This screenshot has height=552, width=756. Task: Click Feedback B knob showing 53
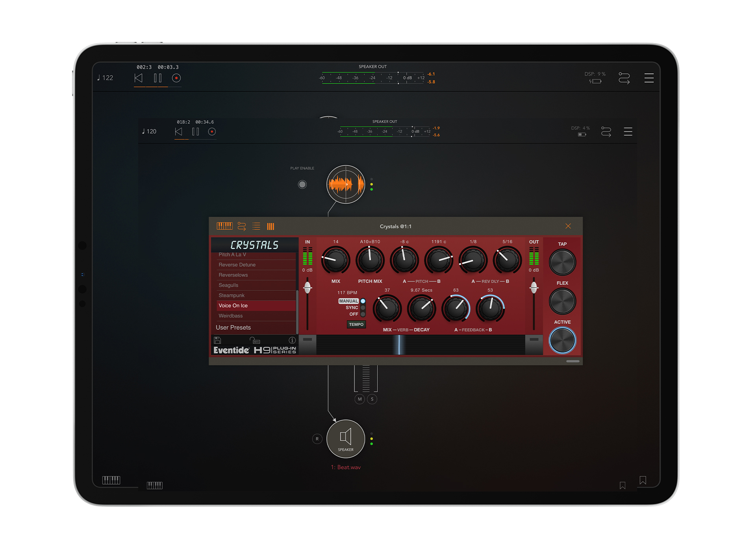point(490,308)
